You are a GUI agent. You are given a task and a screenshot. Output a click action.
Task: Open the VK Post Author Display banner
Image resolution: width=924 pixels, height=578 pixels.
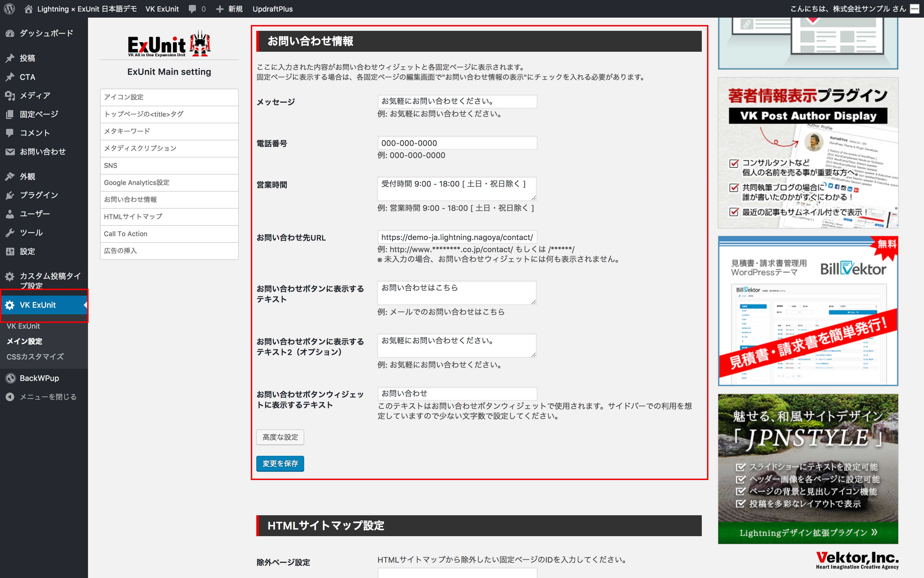click(x=808, y=152)
